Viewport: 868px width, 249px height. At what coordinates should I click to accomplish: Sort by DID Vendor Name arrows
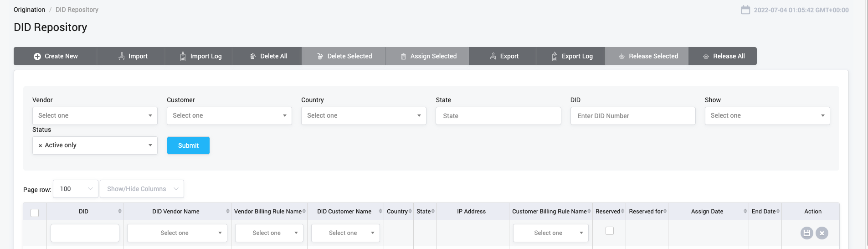(228, 211)
